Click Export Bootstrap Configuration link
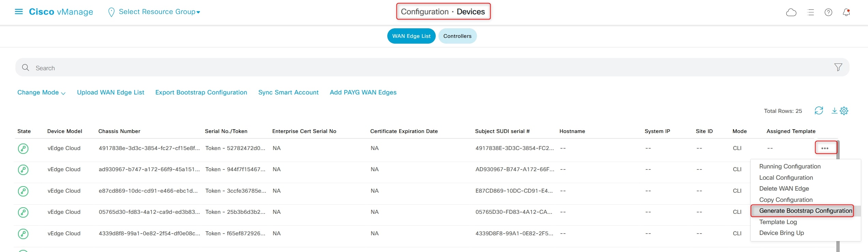 click(x=201, y=92)
